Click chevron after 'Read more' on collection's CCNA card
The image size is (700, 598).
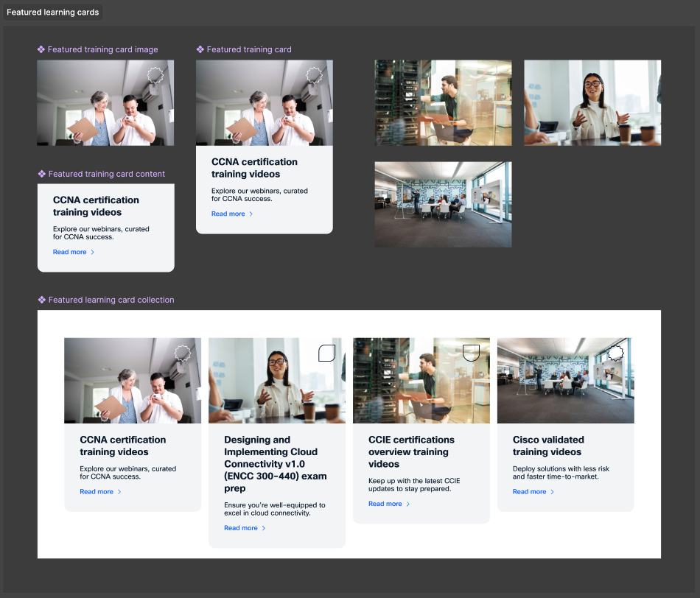click(119, 492)
